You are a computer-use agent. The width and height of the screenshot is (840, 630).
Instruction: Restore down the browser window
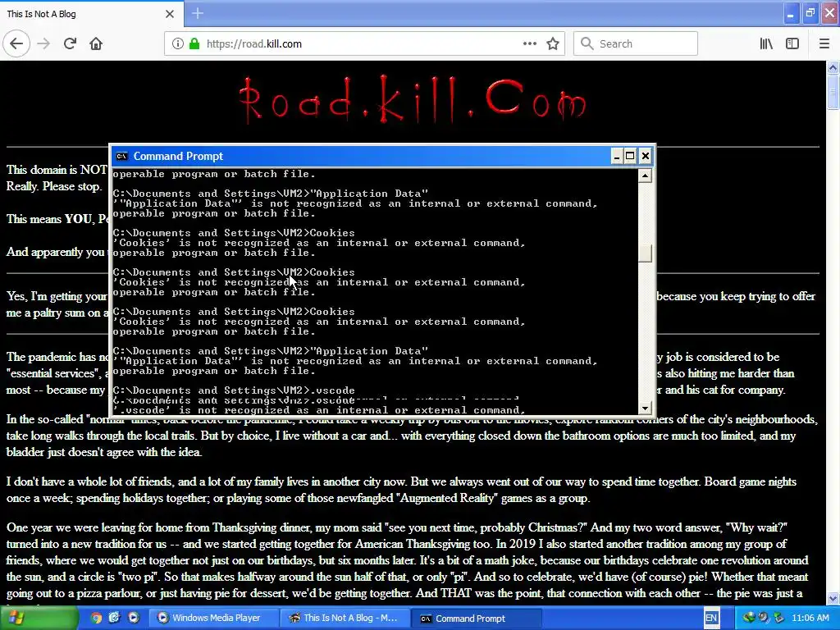(x=810, y=13)
